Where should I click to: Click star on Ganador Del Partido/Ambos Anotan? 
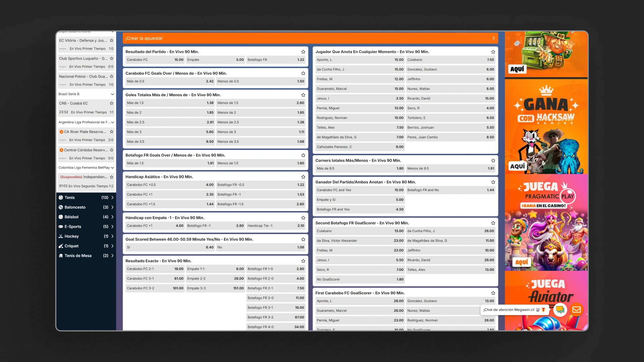coord(493,182)
